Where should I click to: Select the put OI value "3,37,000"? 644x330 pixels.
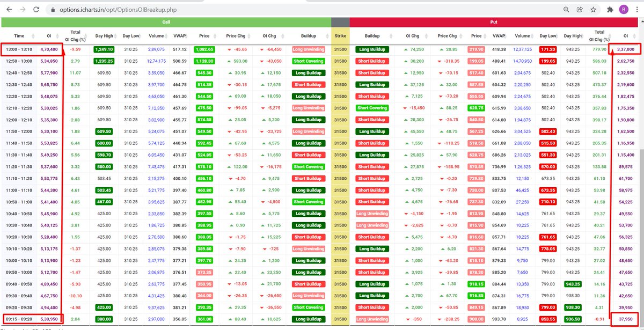625,49
